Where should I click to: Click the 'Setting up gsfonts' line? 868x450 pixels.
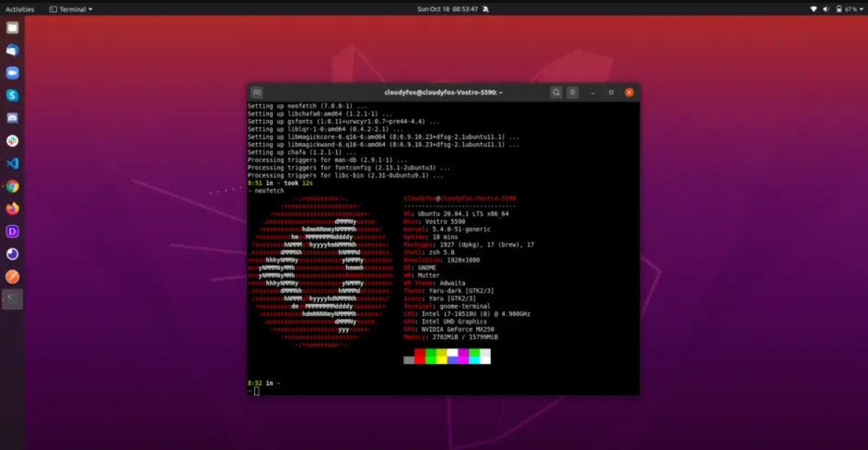tap(343, 122)
